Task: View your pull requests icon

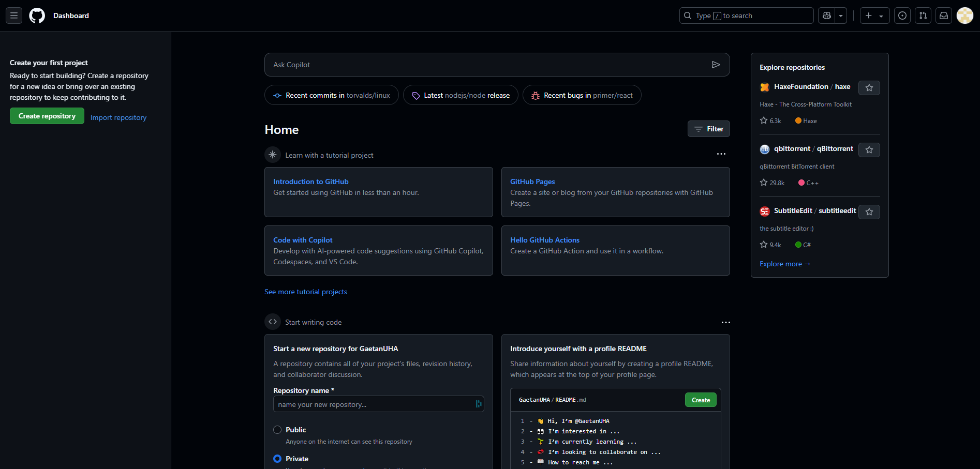Action: [x=923, y=16]
